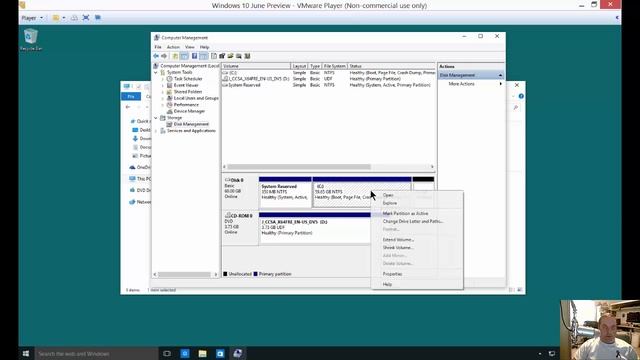Collapse the Disk Management actions header

pyautogui.click(x=500, y=76)
